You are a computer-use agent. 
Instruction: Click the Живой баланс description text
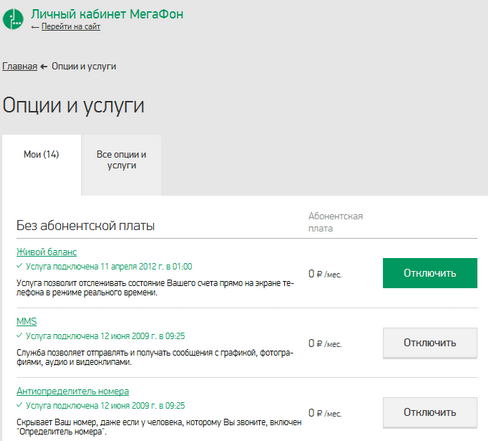click(155, 288)
